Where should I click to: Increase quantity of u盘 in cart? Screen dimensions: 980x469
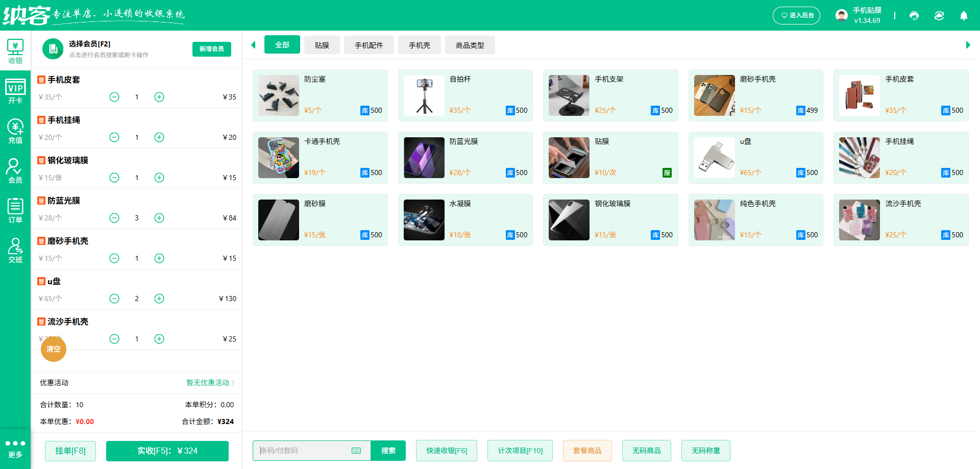click(159, 299)
